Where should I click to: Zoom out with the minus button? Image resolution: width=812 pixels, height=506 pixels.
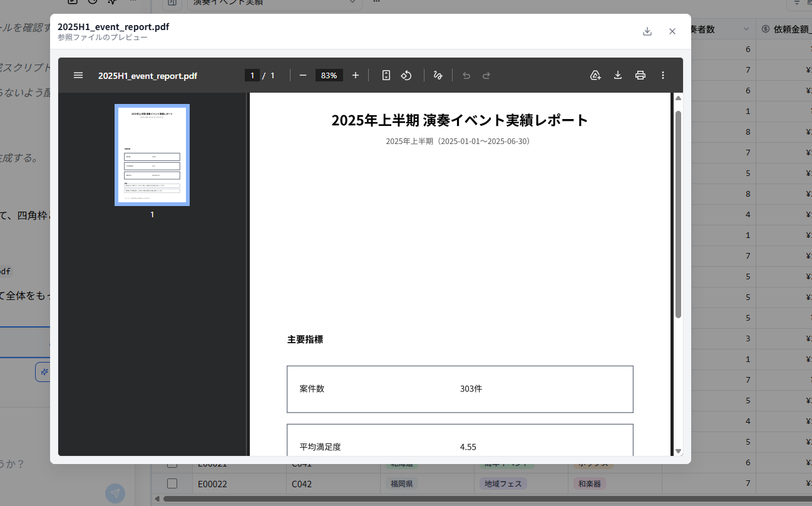[x=303, y=75]
